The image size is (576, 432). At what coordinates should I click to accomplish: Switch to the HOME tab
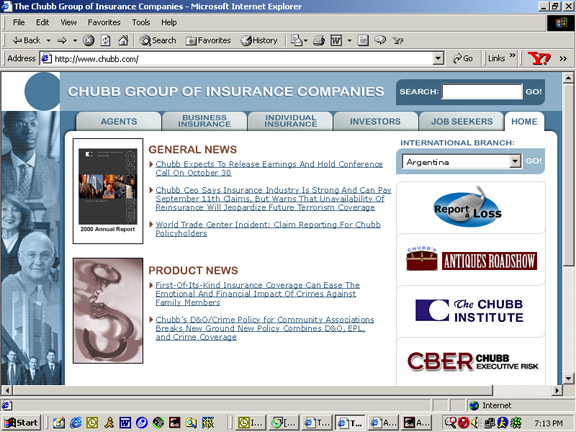(524, 122)
